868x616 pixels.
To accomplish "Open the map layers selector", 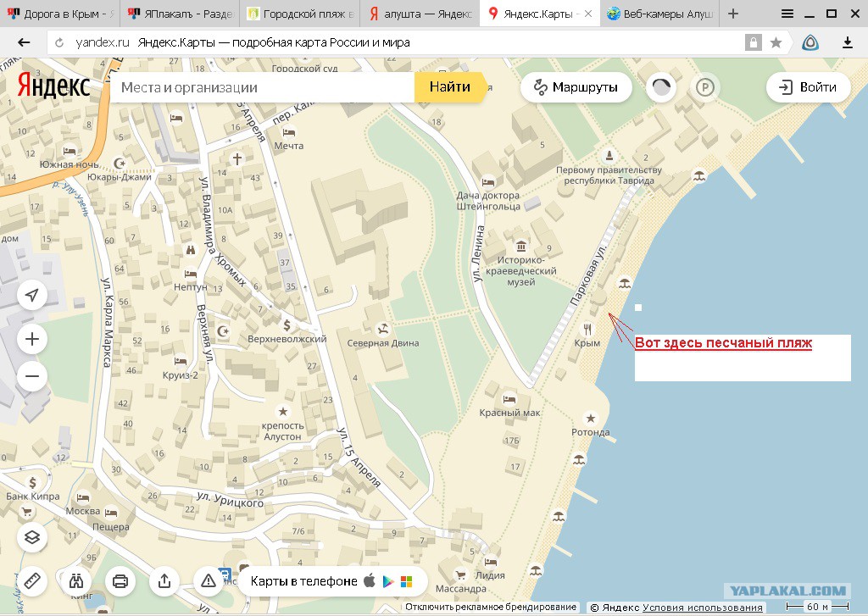I will pos(31,537).
